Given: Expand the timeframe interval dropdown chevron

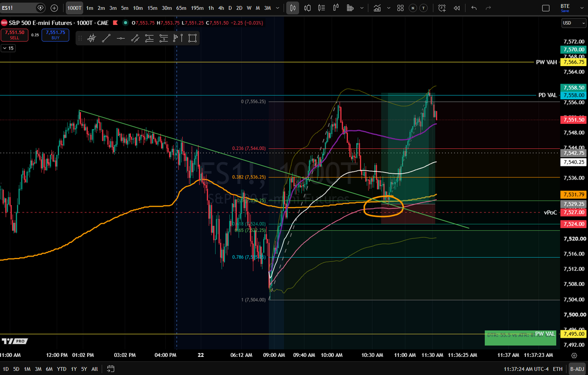Looking at the screenshot, I should point(279,8).
